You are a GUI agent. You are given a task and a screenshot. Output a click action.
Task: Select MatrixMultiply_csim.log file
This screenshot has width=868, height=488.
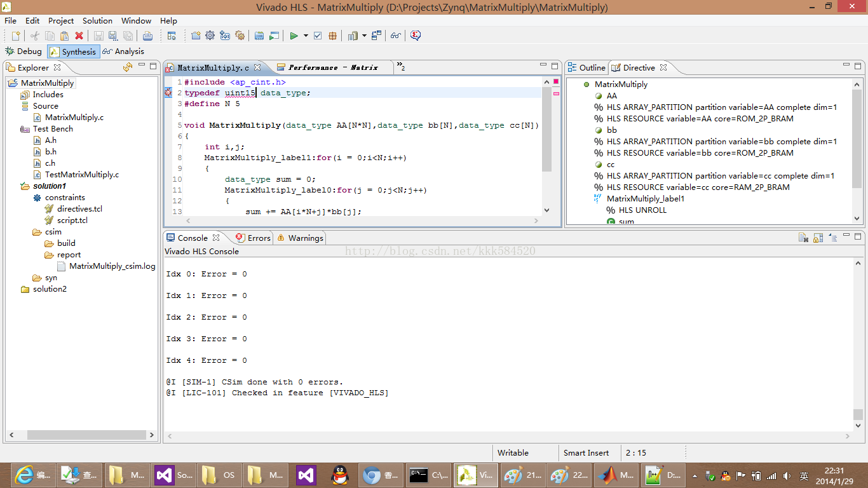tap(112, 266)
